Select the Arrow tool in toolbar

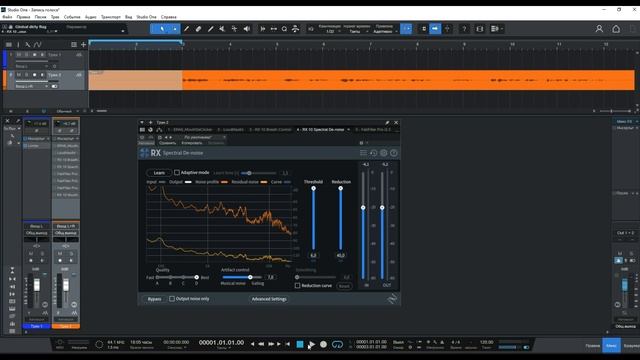[162, 29]
